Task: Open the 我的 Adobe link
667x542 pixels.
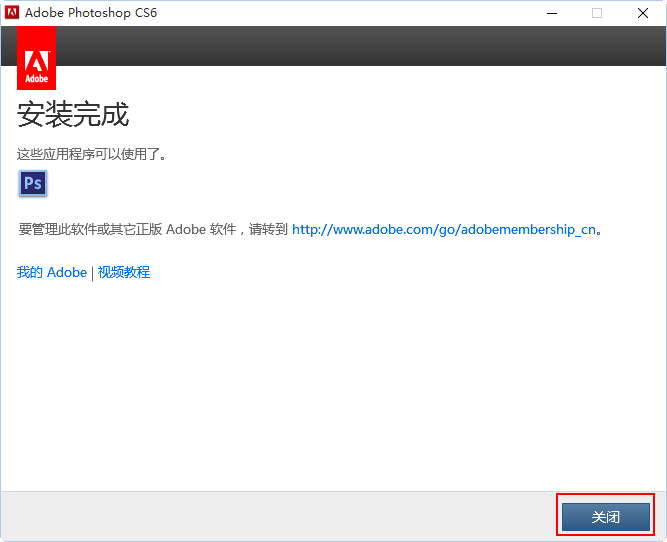Action: click(x=51, y=272)
